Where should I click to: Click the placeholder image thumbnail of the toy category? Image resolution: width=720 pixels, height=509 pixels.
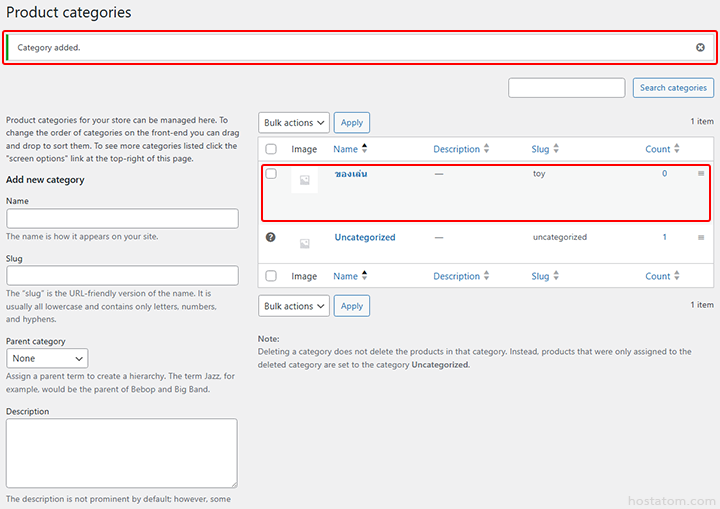pyautogui.click(x=304, y=180)
